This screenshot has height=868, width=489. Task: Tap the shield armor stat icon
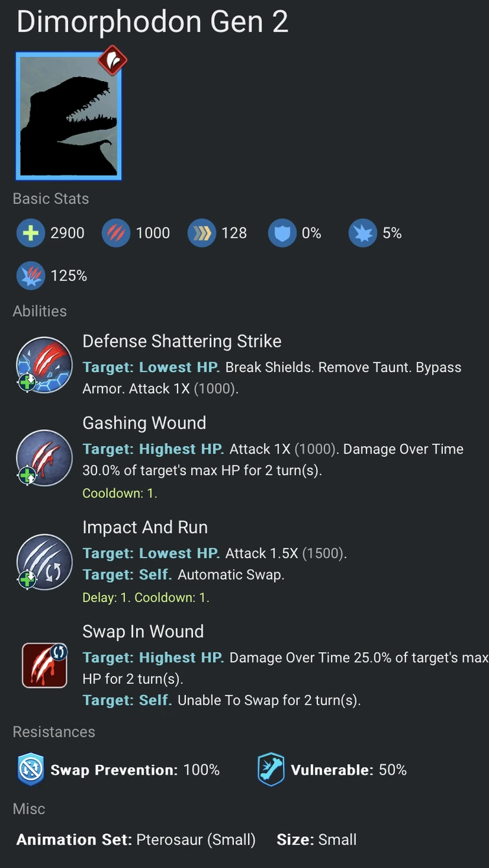(282, 233)
